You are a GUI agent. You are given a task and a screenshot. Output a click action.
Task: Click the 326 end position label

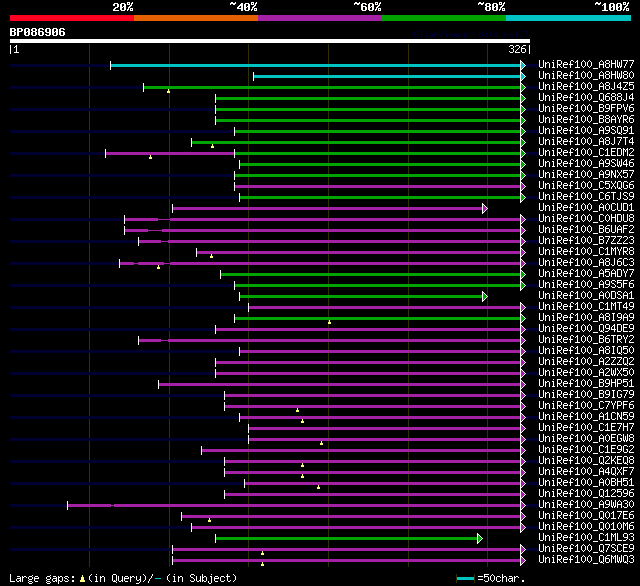pyautogui.click(x=517, y=49)
